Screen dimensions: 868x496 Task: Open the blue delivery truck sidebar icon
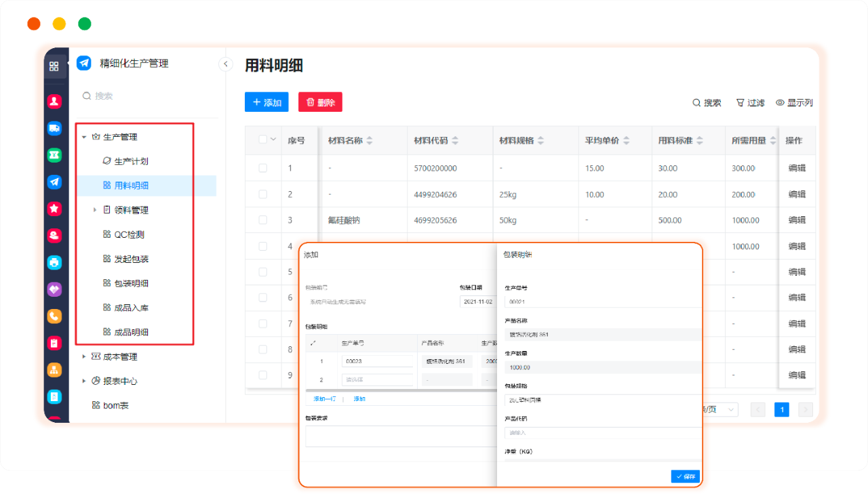(54, 129)
